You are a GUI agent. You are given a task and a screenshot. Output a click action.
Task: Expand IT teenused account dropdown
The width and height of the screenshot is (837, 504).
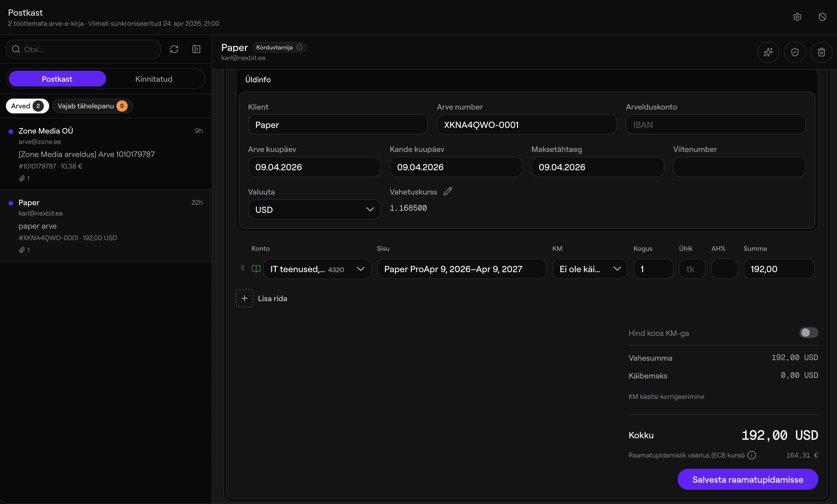[x=317, y=269]
